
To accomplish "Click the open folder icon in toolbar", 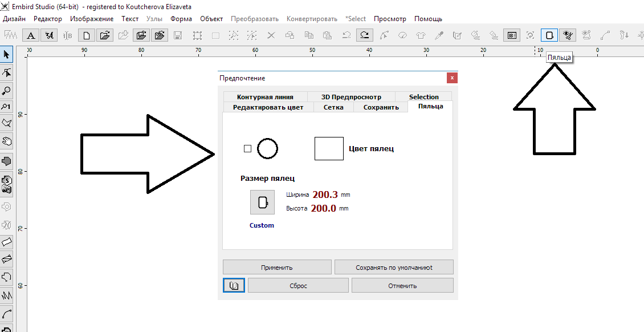I will point(104,35).
